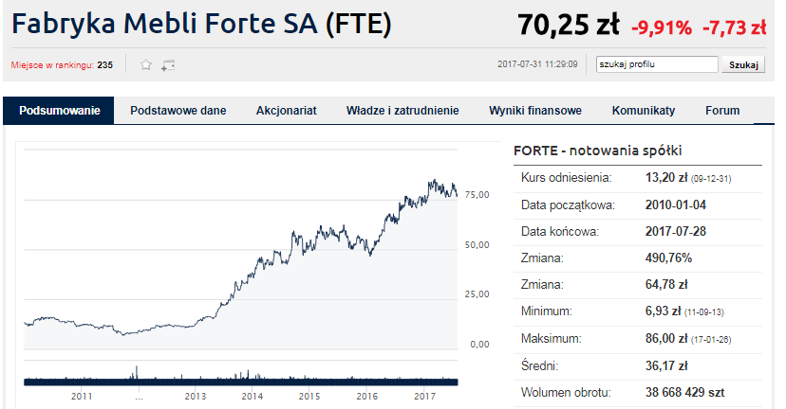Click the add-to-portfolio wallet icon
Screen dimensions: 786x409
[x=168, y=65]
